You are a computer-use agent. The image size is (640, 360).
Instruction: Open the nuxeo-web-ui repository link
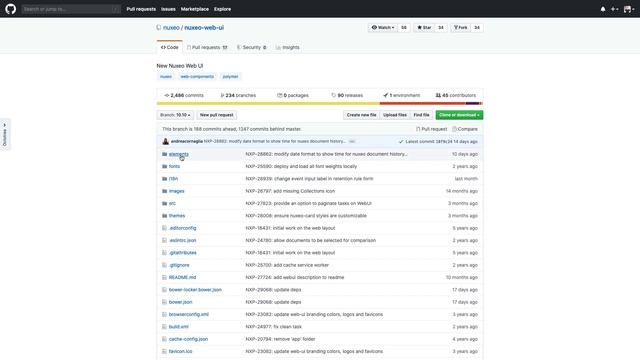point(204,28)
